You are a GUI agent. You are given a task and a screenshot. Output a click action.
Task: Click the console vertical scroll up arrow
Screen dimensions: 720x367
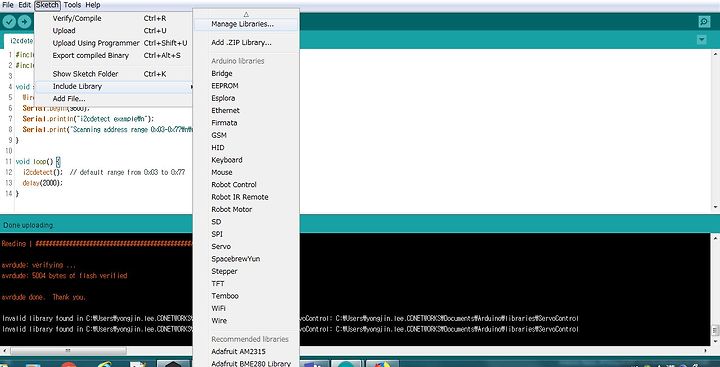715,238
